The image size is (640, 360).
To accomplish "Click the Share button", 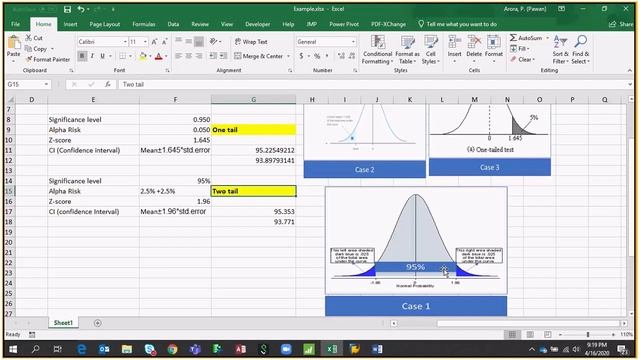I will click(621, 24).
